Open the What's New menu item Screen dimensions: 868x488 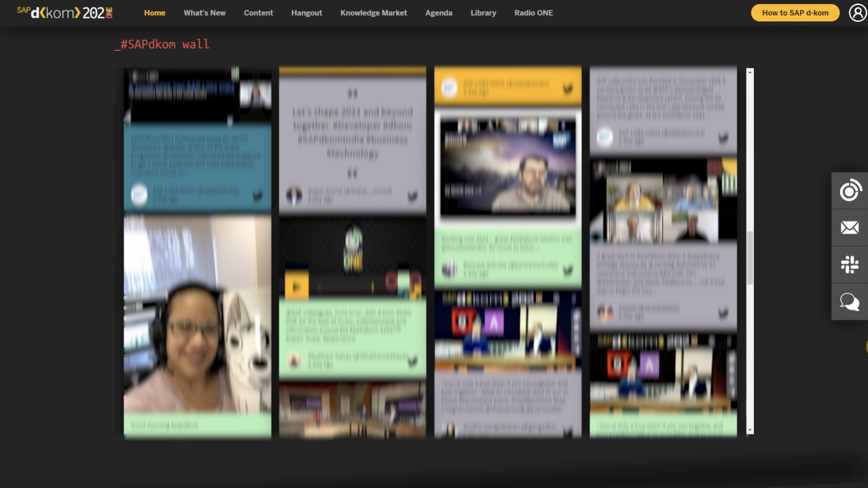click(205, 13)
